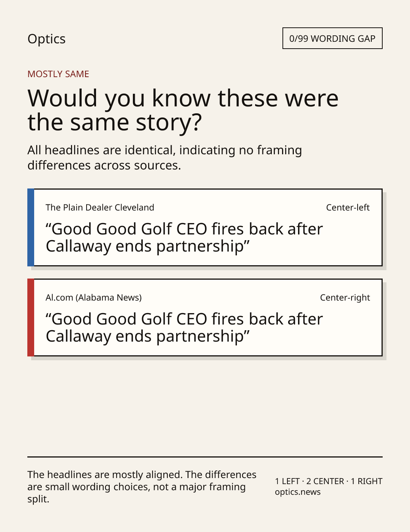Screen dimensions: 410x532
Task: Open the optics.news link
Action: tap(298, 492)
